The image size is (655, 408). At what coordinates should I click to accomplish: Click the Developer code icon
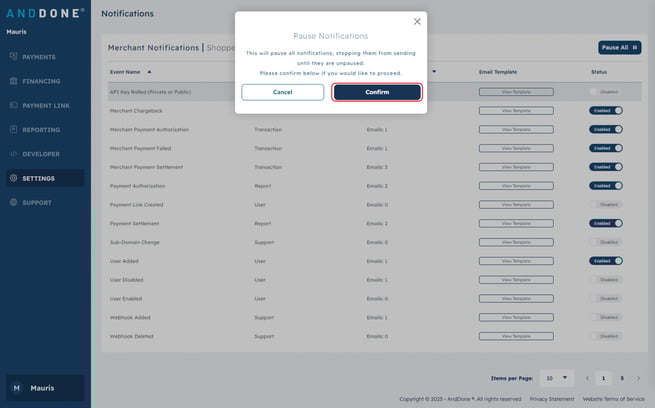(x=13, y=154)
